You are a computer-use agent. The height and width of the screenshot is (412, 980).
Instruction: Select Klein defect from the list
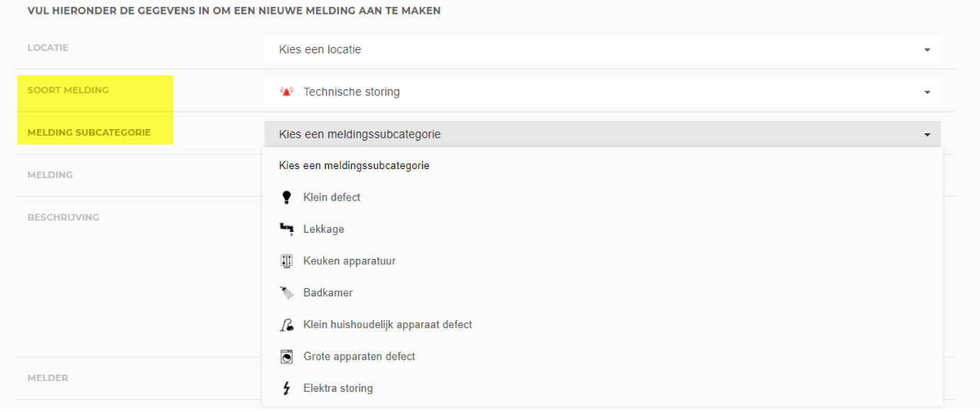pos(331,198)
